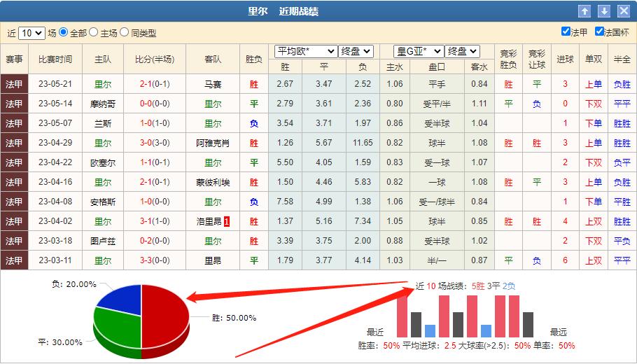The width and height of the screenshot is (637, 364).
Task: Click the 比赛时间 column header
Action: coord(55,59)
